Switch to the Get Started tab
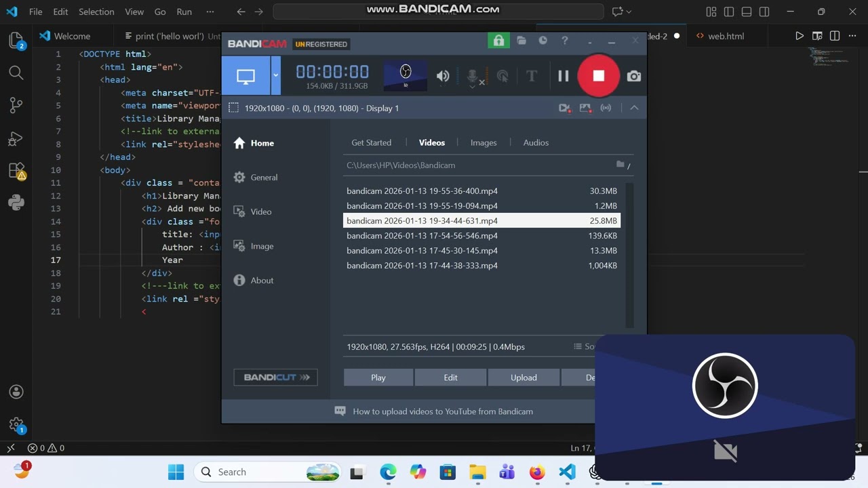 click(371, 142)
